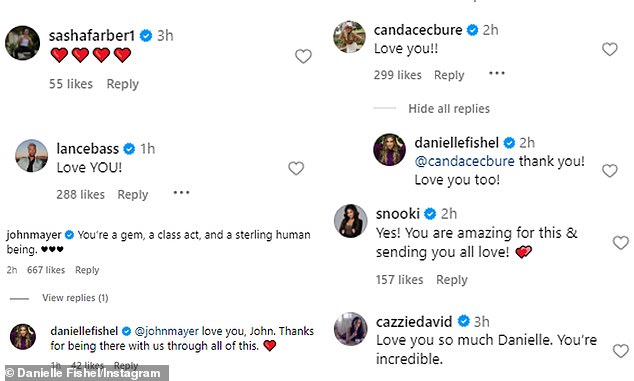Like sashafarber1's hearts comment

point(303,56)
